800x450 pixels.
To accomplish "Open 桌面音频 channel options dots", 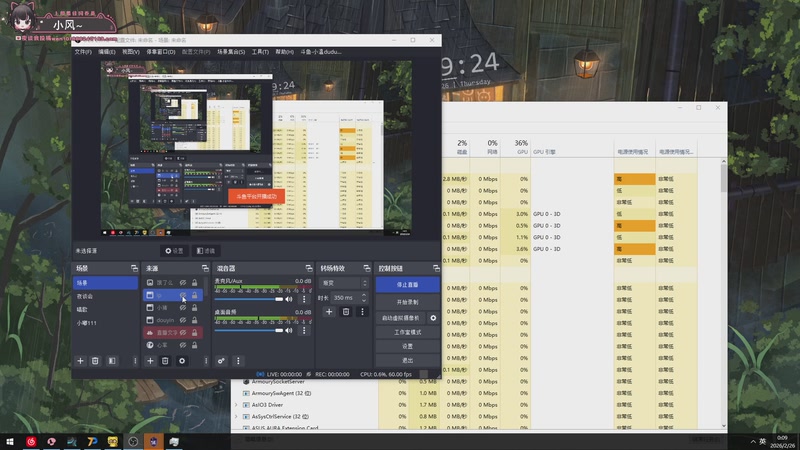I will tap(304, 330).
